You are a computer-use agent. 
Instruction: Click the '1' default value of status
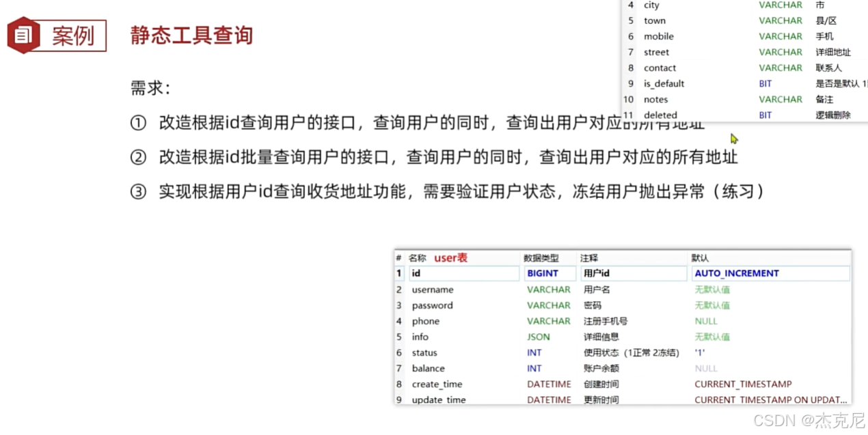(699, 352)
